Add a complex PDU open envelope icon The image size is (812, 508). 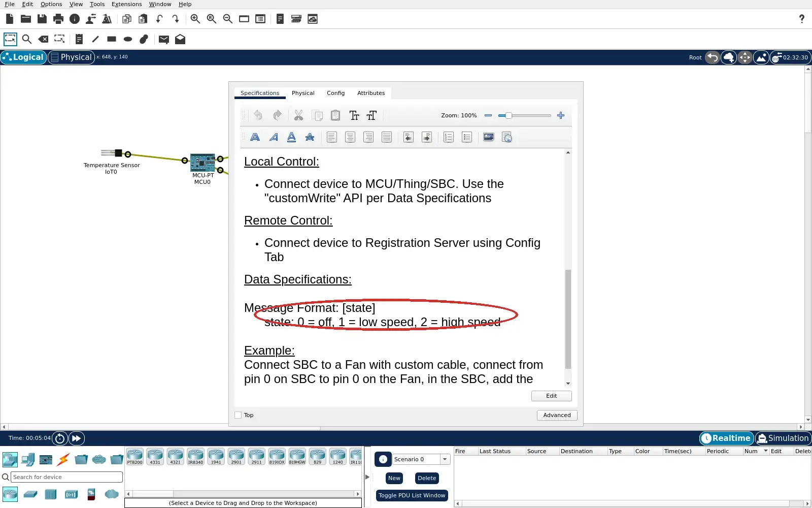point(180,39)
